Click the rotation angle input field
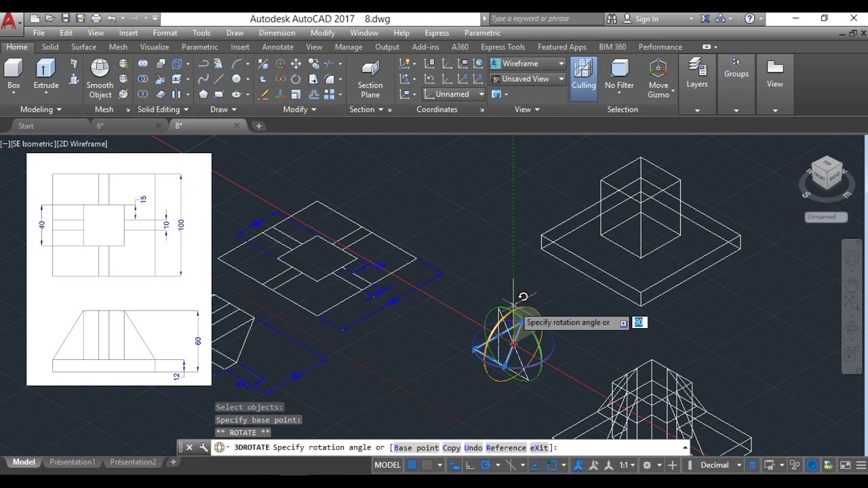The image size is (868, 488). pyautogui.click(x=639, y=323)
